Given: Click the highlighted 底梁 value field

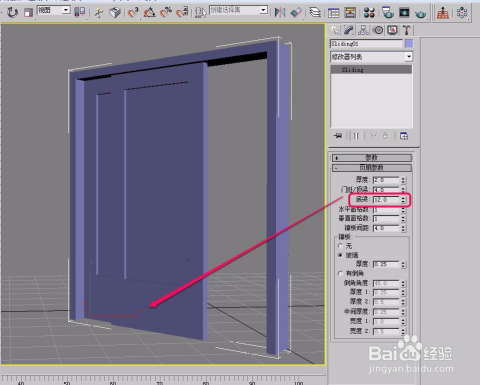Looking at the screenshot, I should tap(386, 200).
